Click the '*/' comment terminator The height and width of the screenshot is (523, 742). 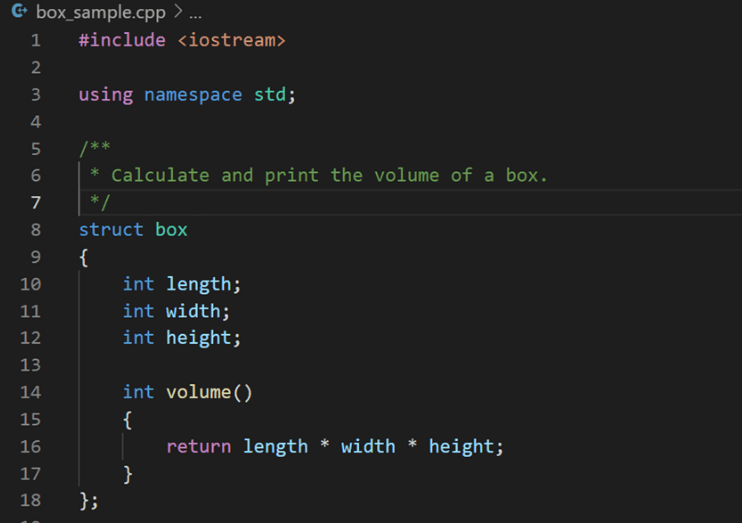click(x=100, y=203)
